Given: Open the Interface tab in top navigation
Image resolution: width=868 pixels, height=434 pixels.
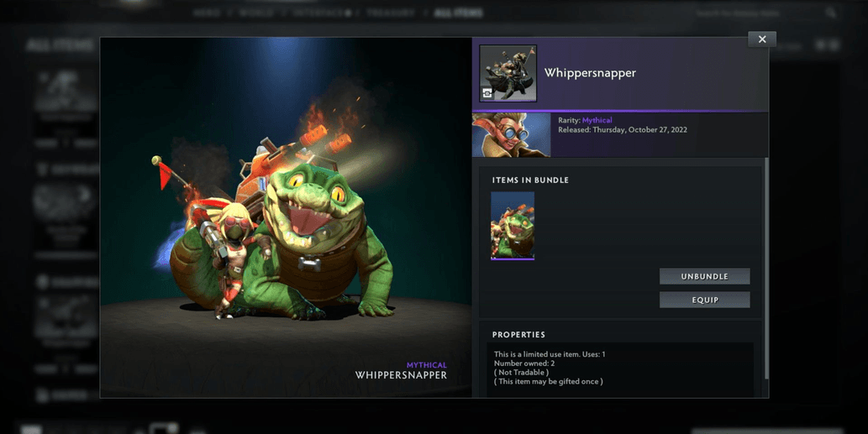Looking at the screenshot, I should tap(320, 13).
